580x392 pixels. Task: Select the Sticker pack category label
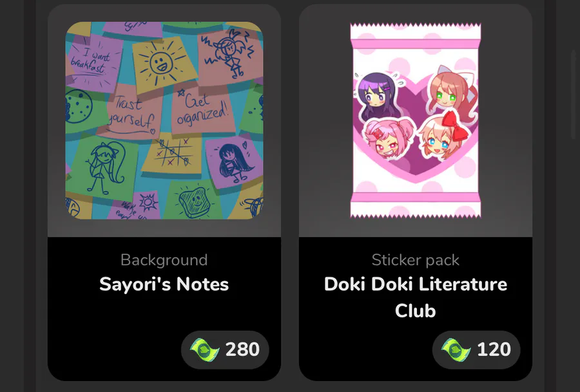pos(416,260)
